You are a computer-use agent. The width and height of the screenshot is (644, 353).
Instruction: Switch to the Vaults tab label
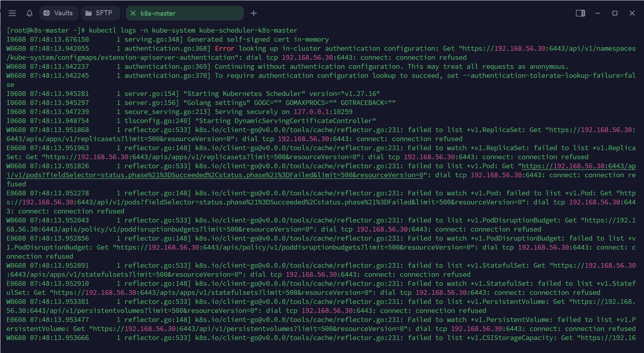(x=63, y=13)
